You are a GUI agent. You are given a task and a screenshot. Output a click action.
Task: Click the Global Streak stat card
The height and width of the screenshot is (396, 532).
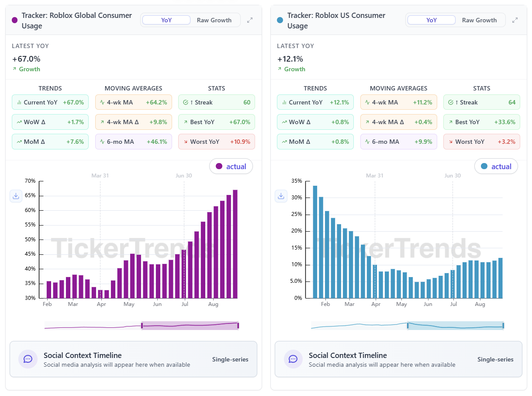pos(216,102)
